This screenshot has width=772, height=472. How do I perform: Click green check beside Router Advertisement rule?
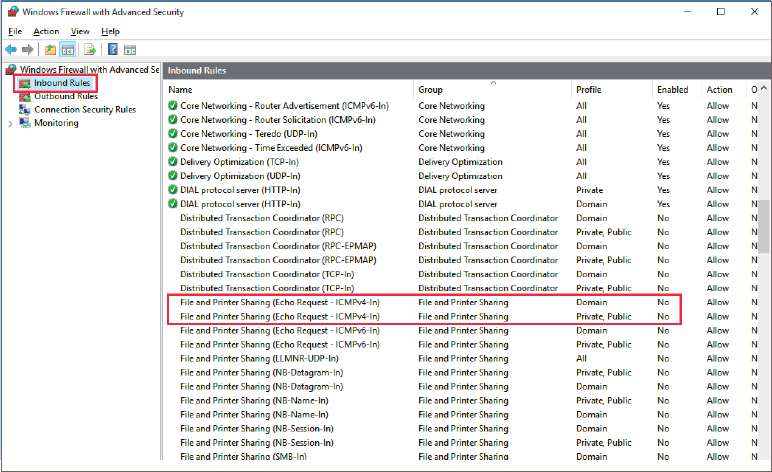(172, 105)
